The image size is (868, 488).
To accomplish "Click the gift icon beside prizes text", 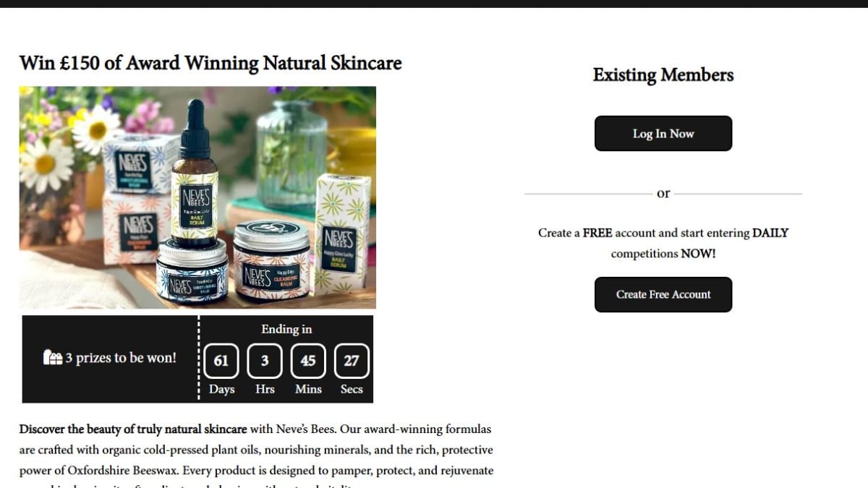I will (53, 357).
